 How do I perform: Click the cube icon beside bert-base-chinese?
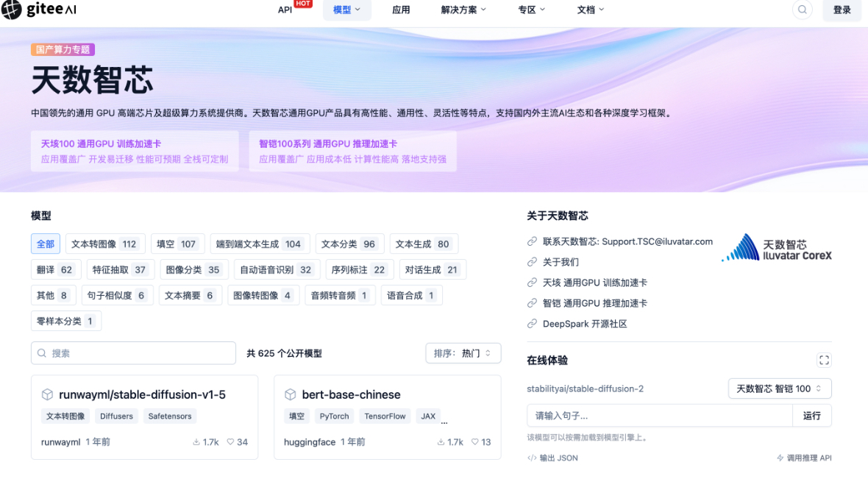(290, 394)
